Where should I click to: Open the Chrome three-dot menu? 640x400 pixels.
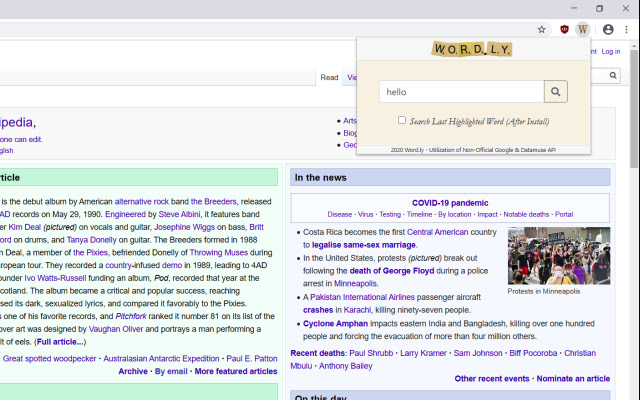coord(627,30)
